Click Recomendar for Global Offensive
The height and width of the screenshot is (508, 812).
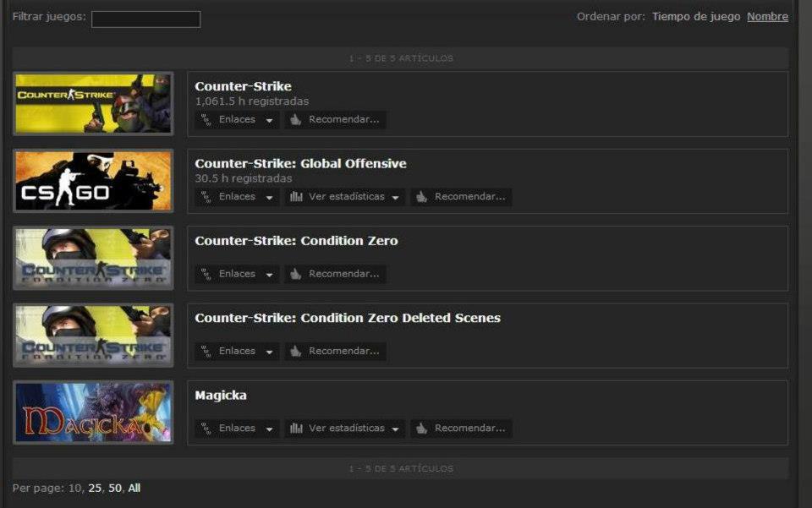pyautogui.click(x=461, y=197)
